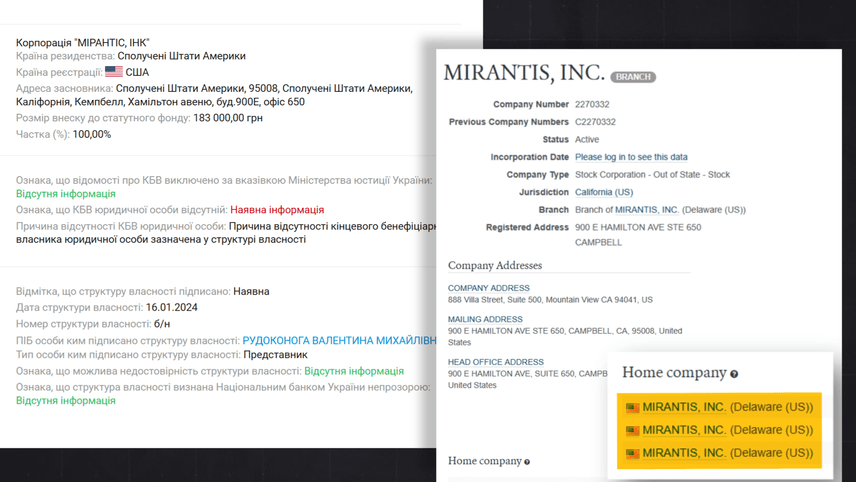Click help icon beside small bottom Home company heading
Image resolution: width=856 pixels, height=482 pixels.
[527, 462]
